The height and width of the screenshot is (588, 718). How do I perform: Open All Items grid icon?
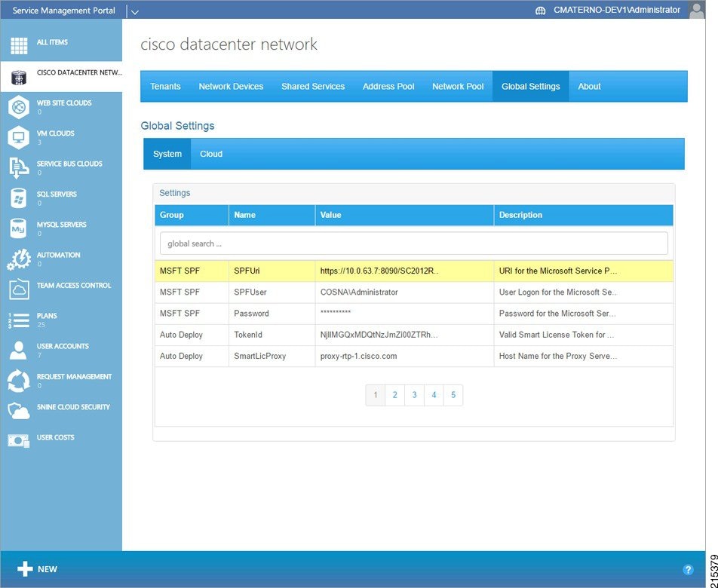pyautogui.click(x=19, y=45)
